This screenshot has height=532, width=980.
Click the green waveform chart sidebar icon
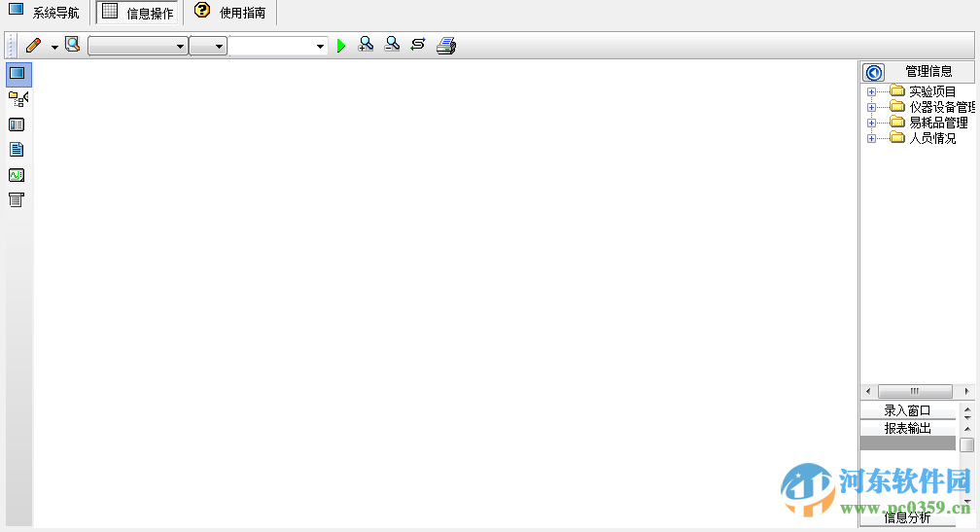point(17,175)
